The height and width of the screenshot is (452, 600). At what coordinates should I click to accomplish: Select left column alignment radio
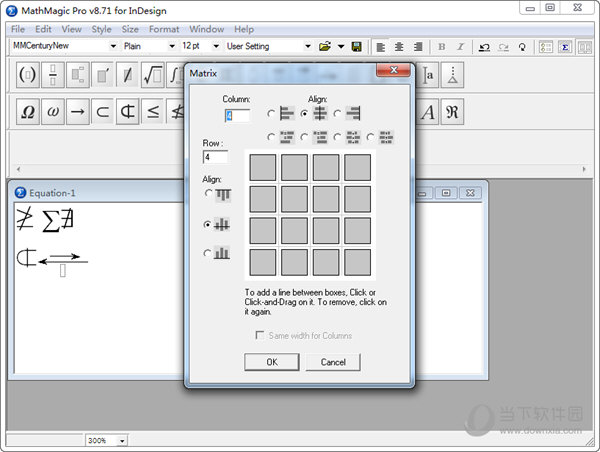pyautogui.click(x=271, y=113)
